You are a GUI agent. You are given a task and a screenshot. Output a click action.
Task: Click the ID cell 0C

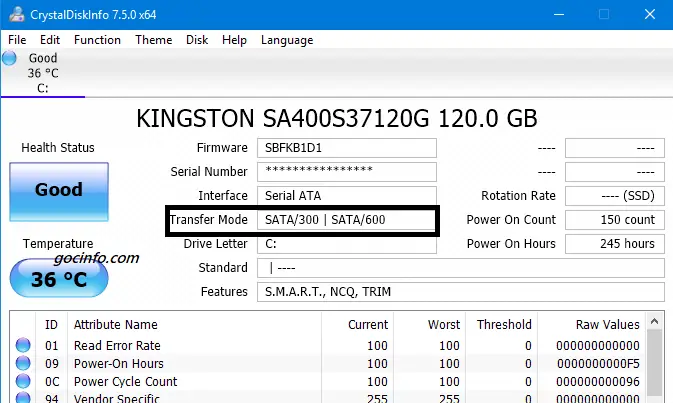coord(52,382)
